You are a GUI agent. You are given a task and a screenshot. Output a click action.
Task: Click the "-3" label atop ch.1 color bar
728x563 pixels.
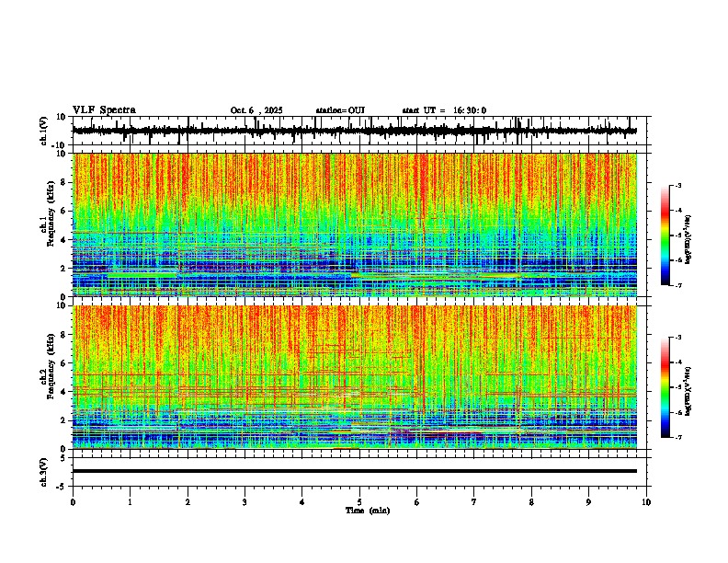[x=677, y=185]
